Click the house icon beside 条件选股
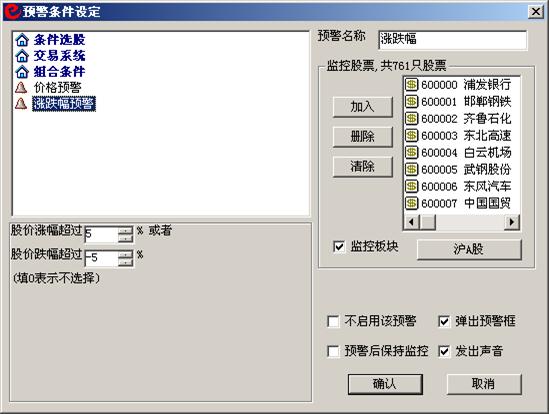 click(22, 40)
